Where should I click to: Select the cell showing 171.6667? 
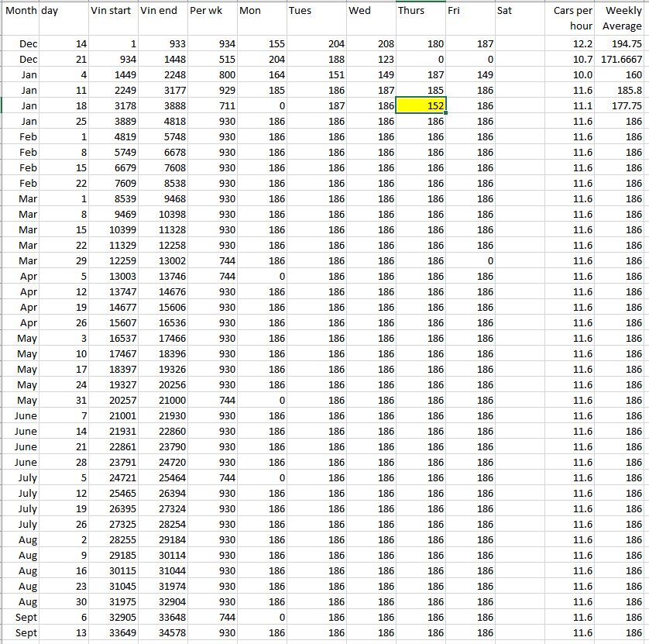coord(621,60)
